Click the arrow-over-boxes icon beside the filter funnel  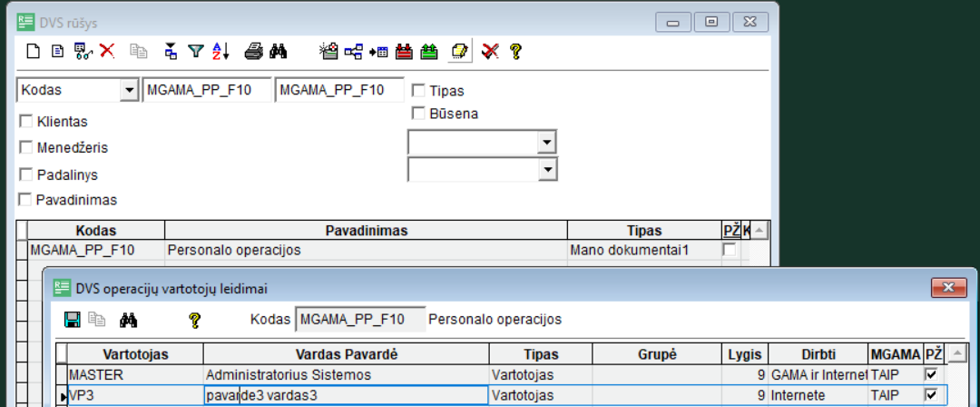(x=171, y=52)
